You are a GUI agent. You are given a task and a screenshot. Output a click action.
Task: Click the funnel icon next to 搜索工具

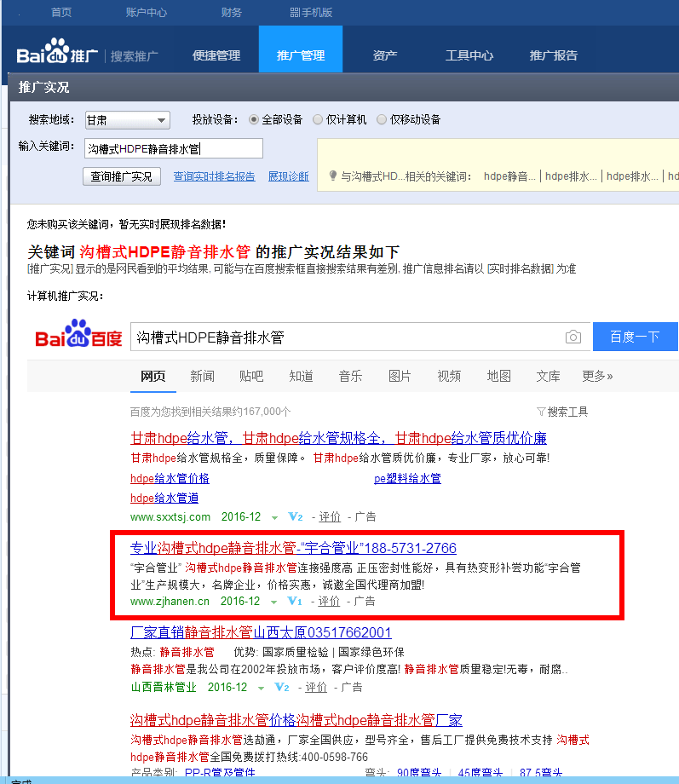point(540,412)
